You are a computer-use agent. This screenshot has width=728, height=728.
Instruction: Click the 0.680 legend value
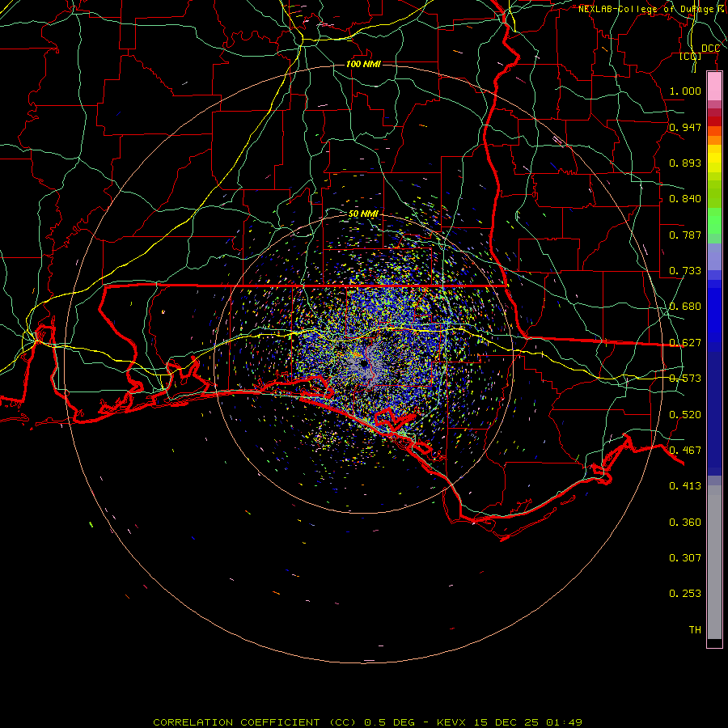(685, 306)
